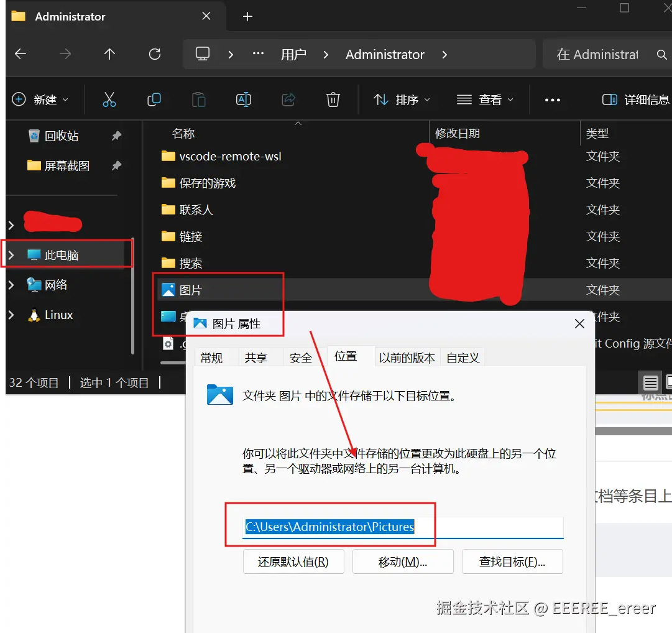Switch to details list view icon in status bar
The width and height of the screenshot is (672, 633).
point(650,382)
